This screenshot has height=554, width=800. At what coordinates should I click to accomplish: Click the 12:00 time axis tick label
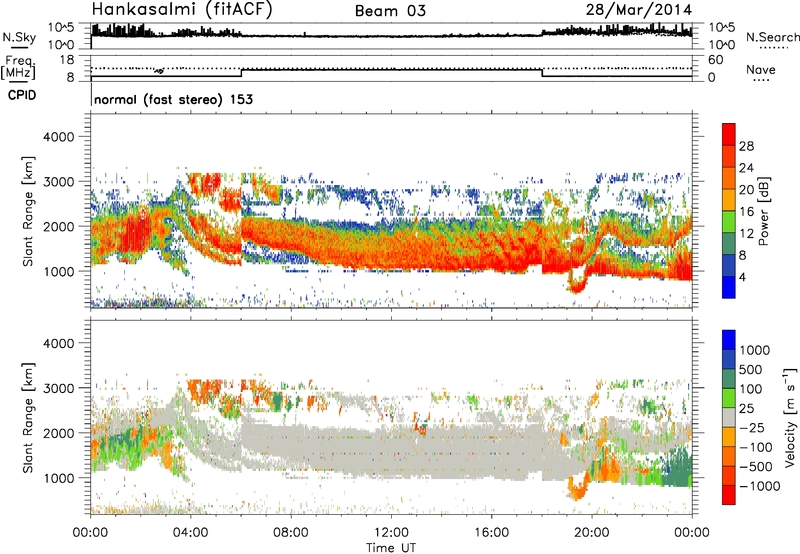click(391, 533)
